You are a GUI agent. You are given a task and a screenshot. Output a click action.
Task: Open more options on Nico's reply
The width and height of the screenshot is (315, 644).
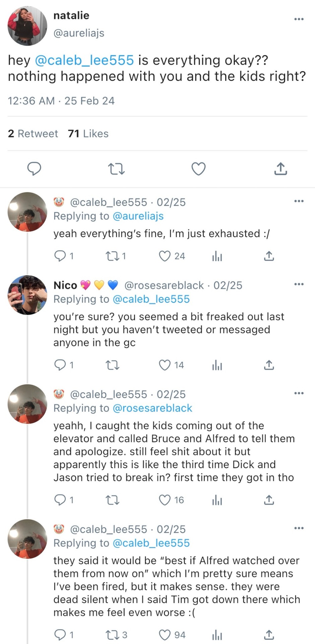[299, 284]
